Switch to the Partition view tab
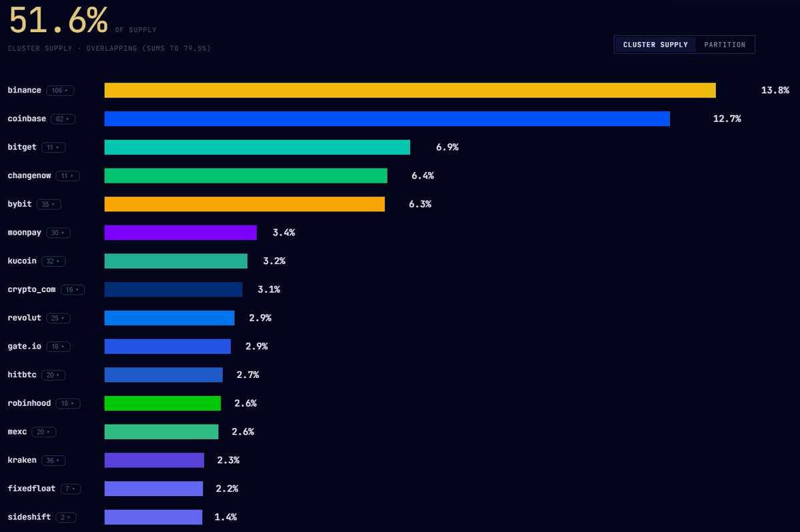Image resolution: width=800 pixels, height=532 pixels. 725,45
